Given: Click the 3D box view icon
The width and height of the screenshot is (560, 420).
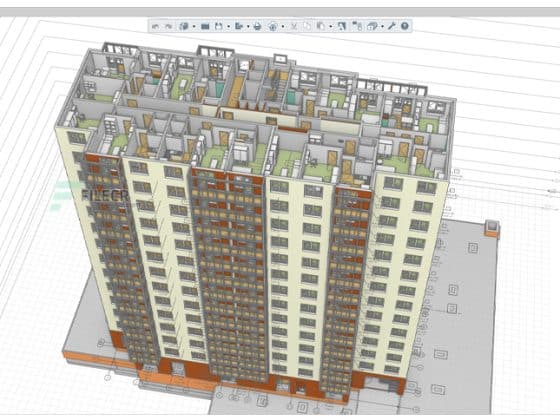Looking at the screenshot, I should 372,26.
